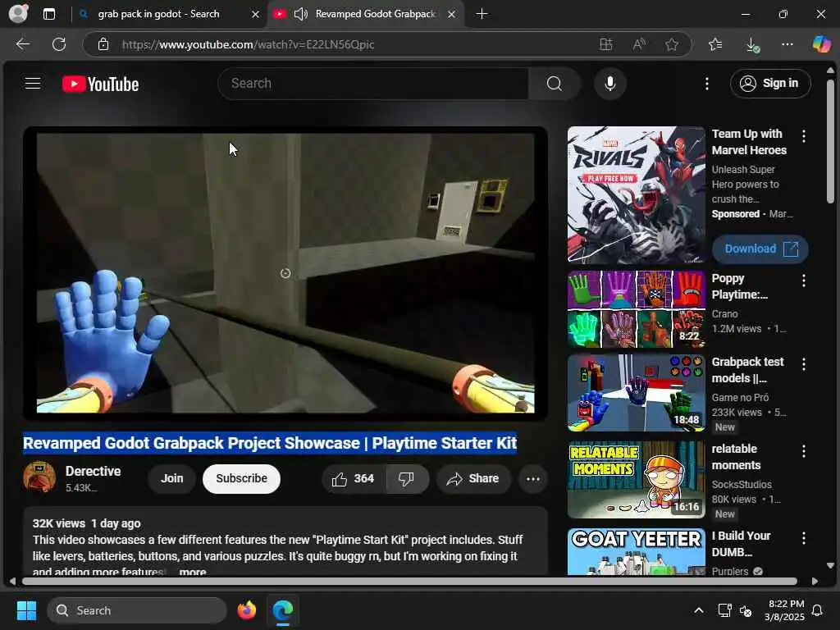Like the video with thumbs up
Viewport: 840px width, 630px height.
353,478
